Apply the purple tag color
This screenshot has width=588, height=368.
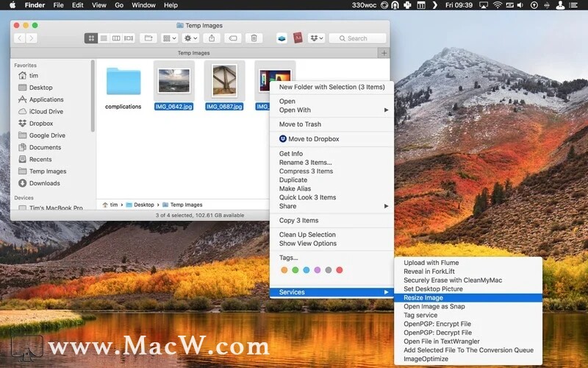pos(318,270)
